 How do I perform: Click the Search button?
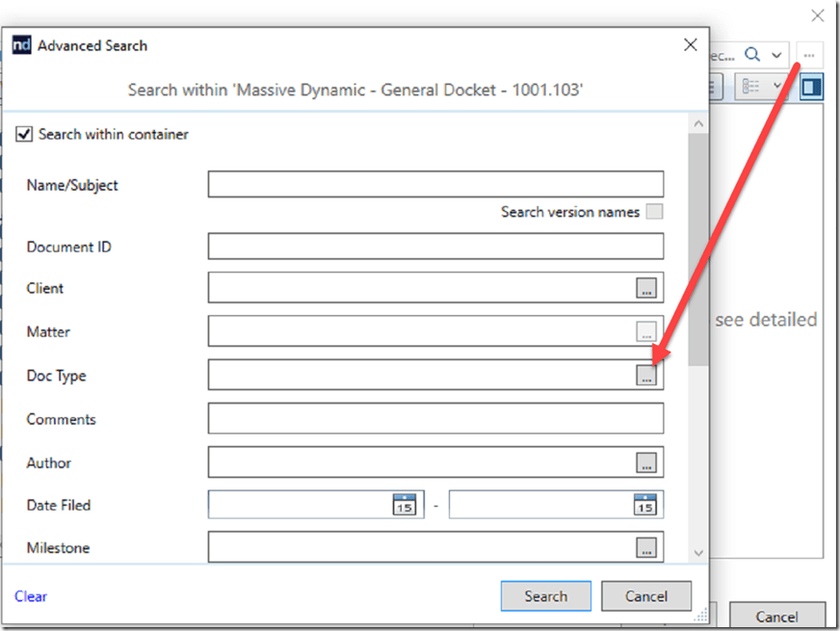545,595
